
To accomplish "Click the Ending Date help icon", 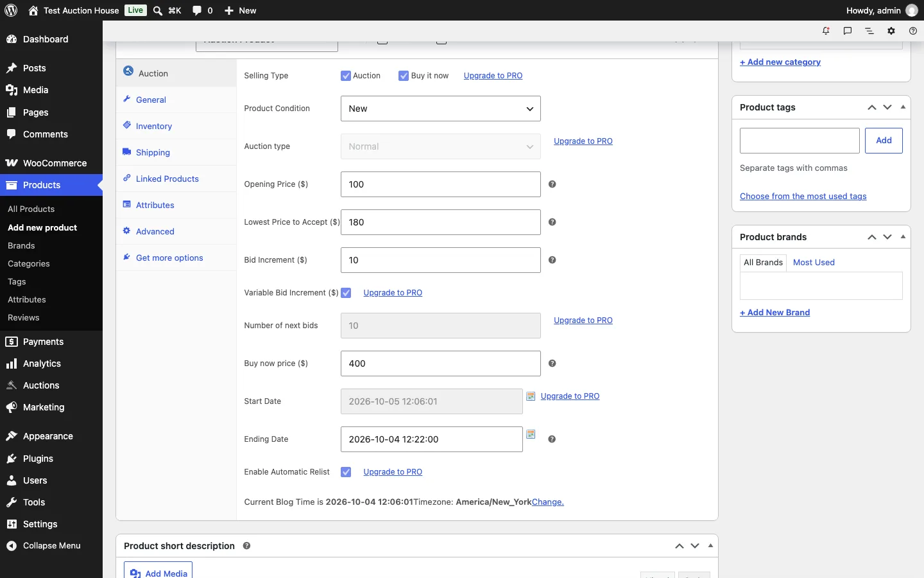I will [x=552, y=439].
